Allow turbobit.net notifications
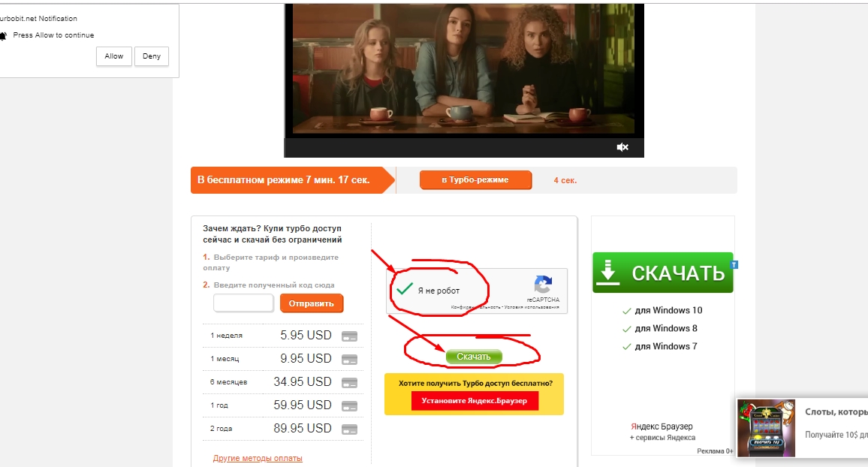 [x=114, y=56]
